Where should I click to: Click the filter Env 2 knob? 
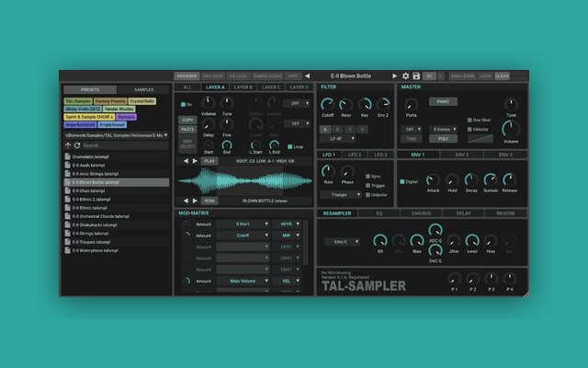click(383, 104)
